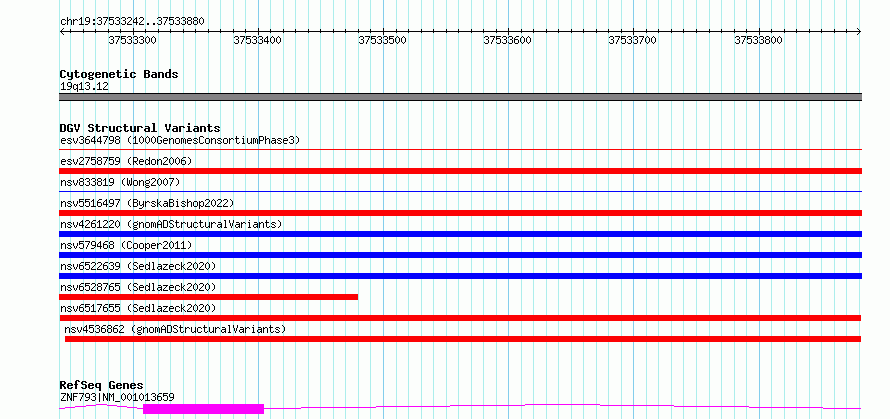Screen dimensions: 890x419
Task: Click the esv3644798 1000Genomes variant label
Action: 180,140
